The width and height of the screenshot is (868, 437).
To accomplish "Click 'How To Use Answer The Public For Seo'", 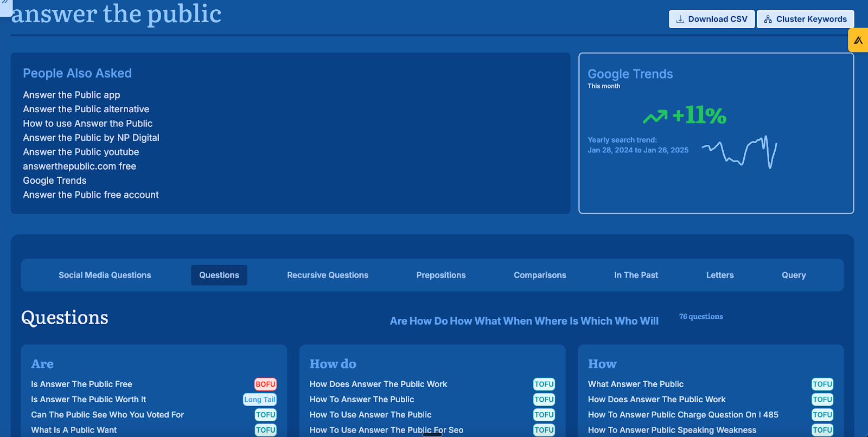I will (386, 430).
